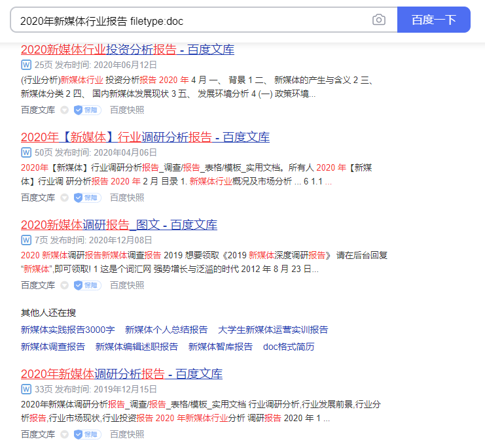Click snippet text starting (行业分析)新媒体行业
The height and width of the screenshot is (448, 485).
pos(198,87)
